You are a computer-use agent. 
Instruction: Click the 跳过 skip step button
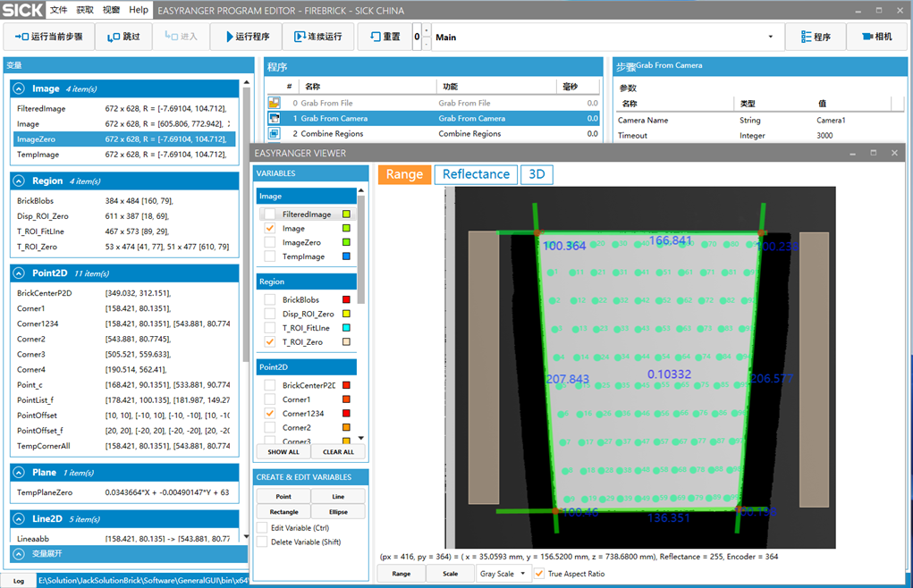click(x=123, y=37)
